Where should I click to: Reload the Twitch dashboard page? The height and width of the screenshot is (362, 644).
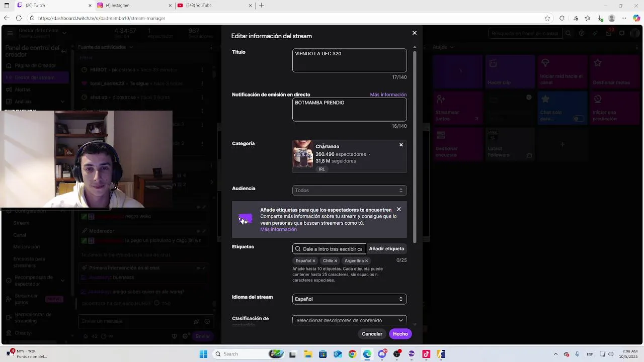[x=19, y=18]
